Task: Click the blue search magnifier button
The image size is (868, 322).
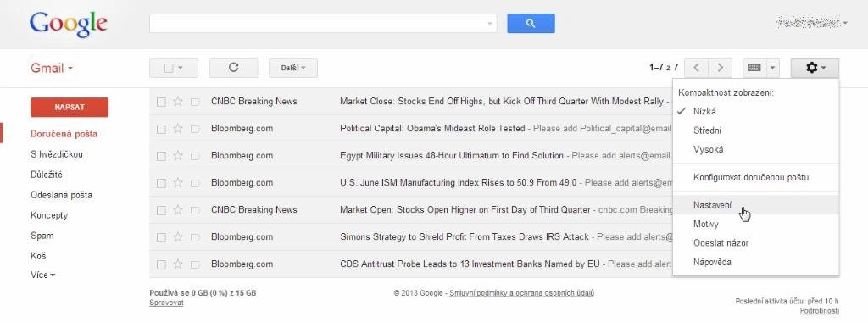Action: tap(531, 23)
